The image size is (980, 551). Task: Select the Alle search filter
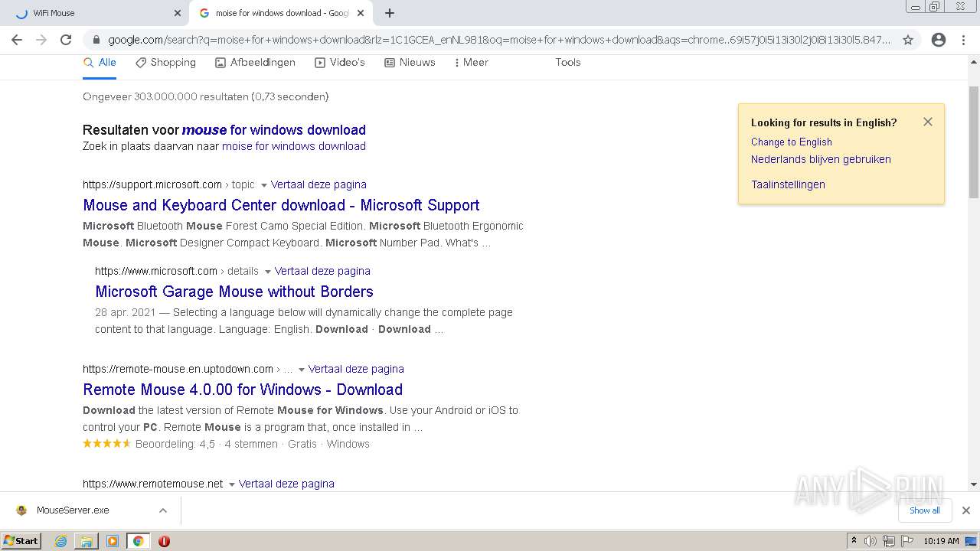(100, 63)
